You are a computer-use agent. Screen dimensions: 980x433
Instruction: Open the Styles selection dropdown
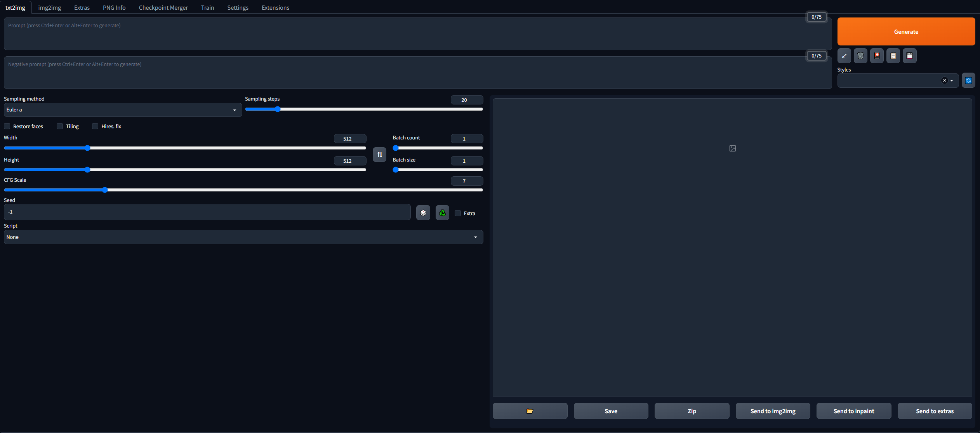coord(951,80)
